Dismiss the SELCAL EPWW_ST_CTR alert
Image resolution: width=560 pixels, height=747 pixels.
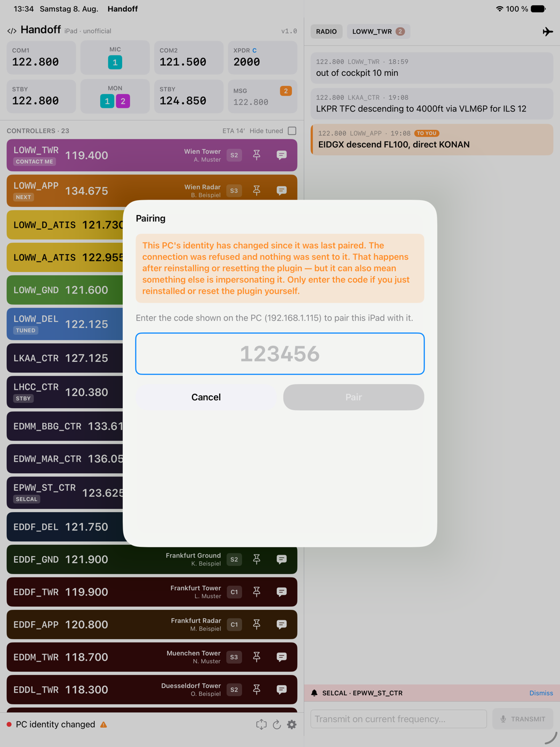(x=541, y=693)
